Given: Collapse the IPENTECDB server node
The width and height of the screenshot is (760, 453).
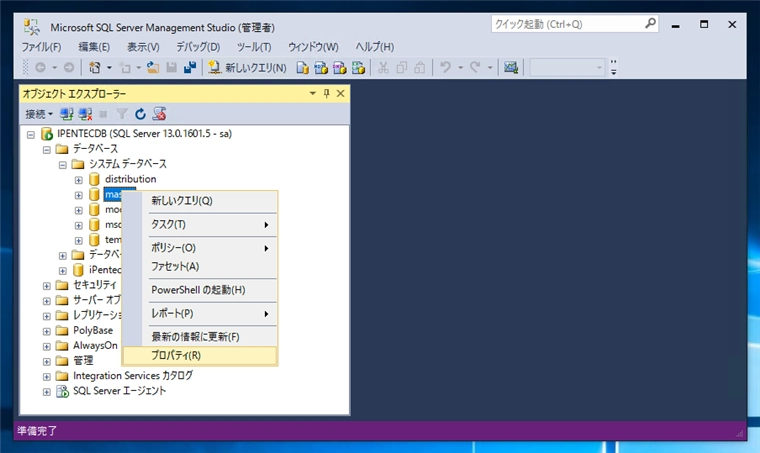Looking at the screenshot, I should coord(31,135).
